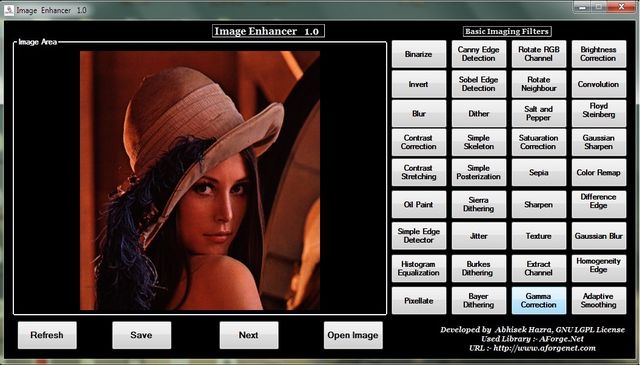The image size is (640, 365).
Task: Run Histogram Equalization
Action: pyautogui.click(x=419, y=268)
